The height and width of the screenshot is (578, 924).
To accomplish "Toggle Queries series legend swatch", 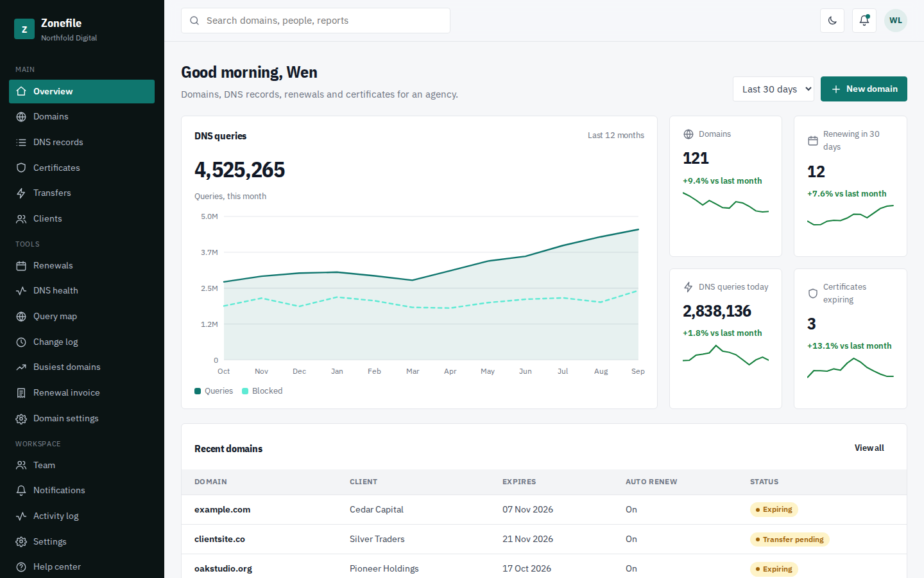I will pyautogui.click(x=198, y=391).
